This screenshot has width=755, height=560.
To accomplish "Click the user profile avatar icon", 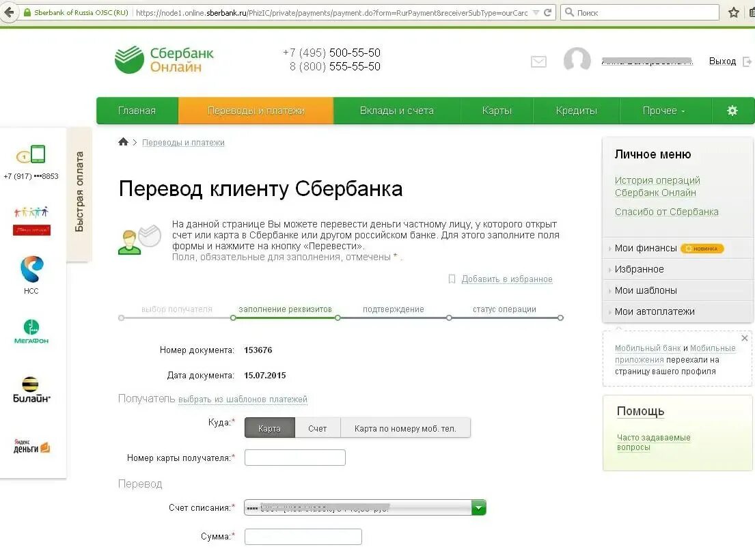I will tap(577, 59).
